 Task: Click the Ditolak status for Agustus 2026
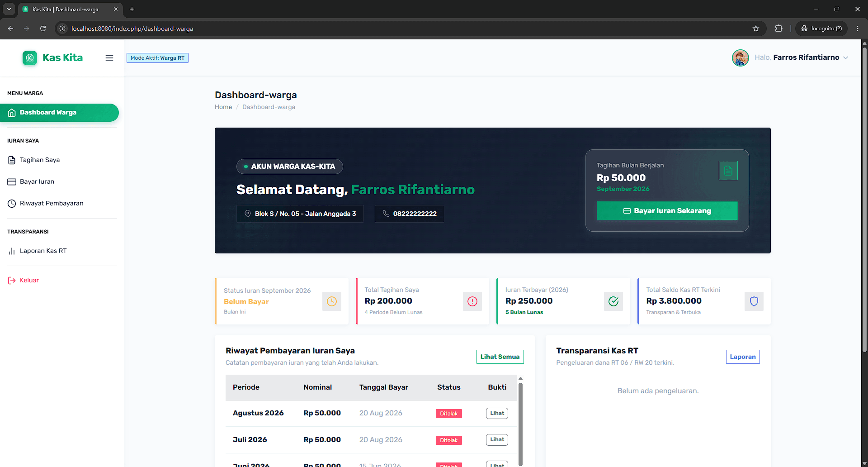click(x=449, y=414)
